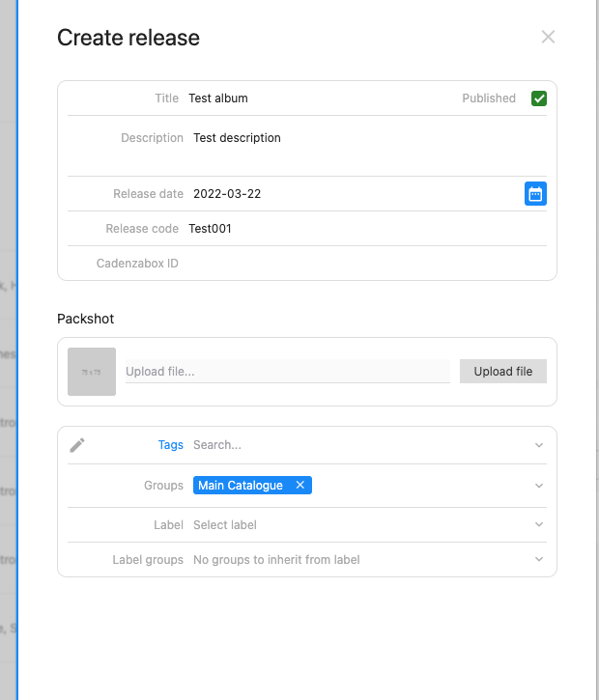Expand the Label groups dropdown
This screenshot has width=599, height=700.
[x=539, y=559]
